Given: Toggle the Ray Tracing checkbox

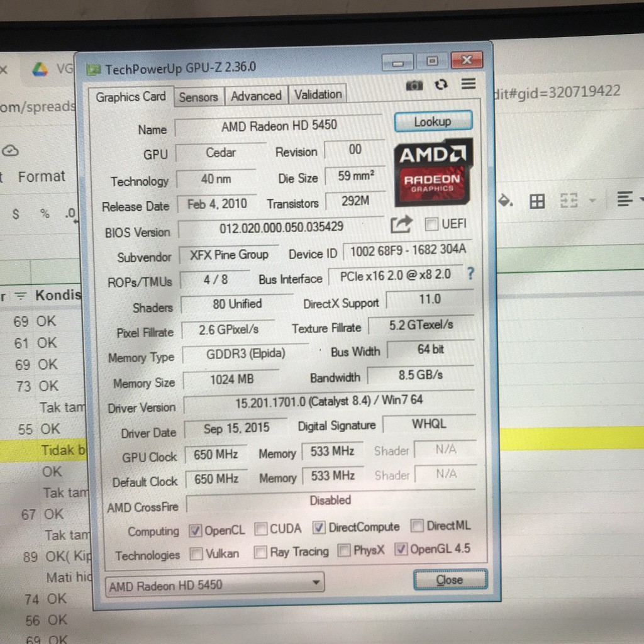Looking at the screenshot, I should coord(260,552).
